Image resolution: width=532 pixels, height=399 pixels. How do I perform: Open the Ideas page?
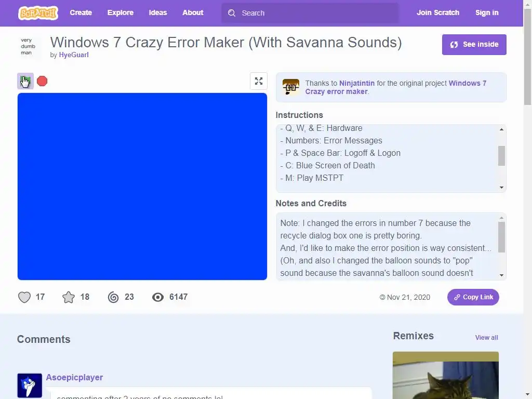click(158, 12)
